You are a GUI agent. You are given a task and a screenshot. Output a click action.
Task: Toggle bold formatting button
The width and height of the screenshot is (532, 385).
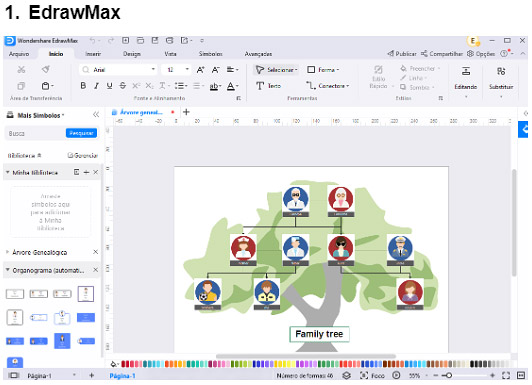point(83,86)
